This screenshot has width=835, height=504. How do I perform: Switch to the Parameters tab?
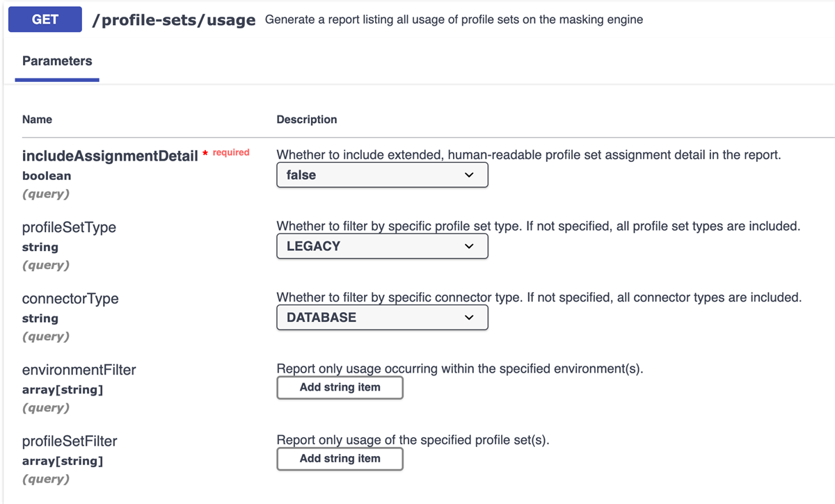pos(57,61)
